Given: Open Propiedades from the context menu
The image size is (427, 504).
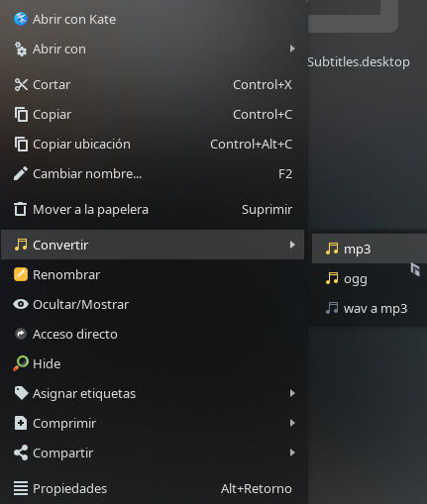Looking at the screenshot, I should (x=153, y=488).
